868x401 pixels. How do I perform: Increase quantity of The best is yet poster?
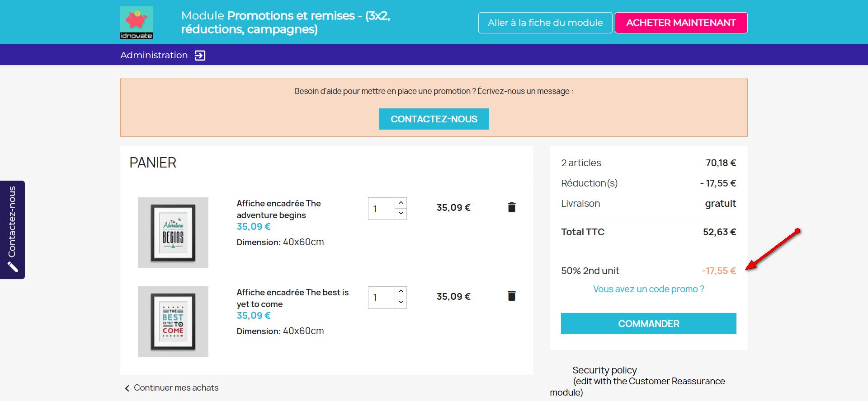tap(401, 292)
